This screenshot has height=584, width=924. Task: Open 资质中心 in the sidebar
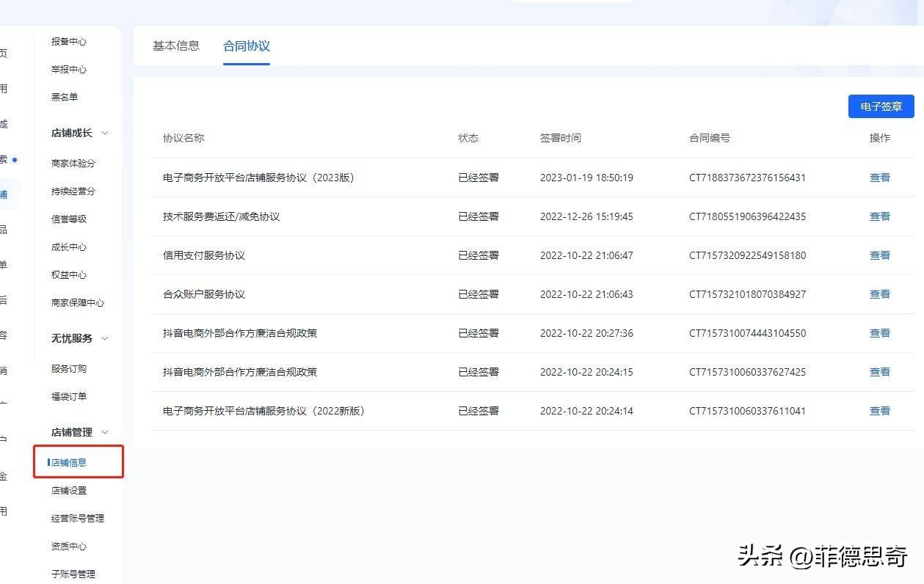[x=68, y=546]
